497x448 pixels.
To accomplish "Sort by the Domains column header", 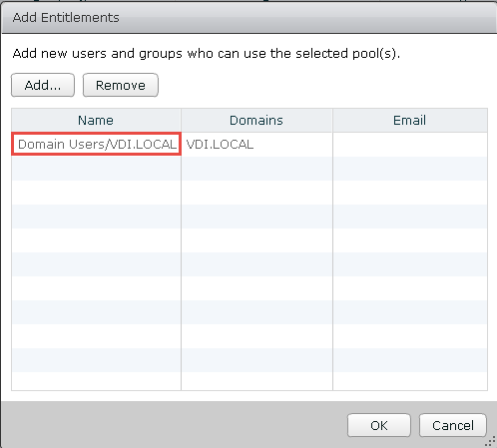I will tap(256, 120).
